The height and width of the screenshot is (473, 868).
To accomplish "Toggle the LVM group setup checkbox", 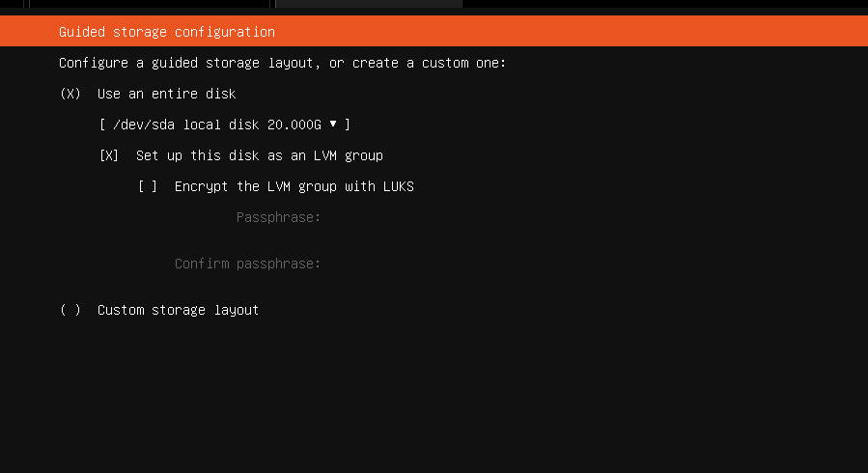I will coord(109,155).
